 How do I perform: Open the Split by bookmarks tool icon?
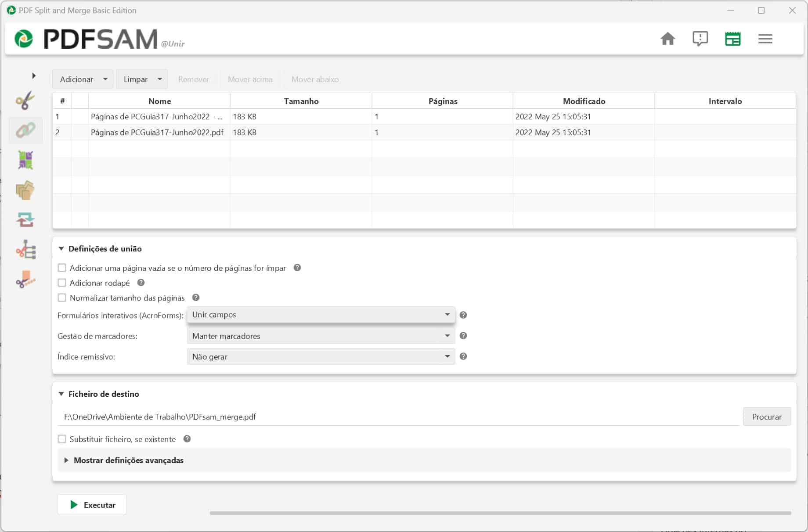[25, 249]
